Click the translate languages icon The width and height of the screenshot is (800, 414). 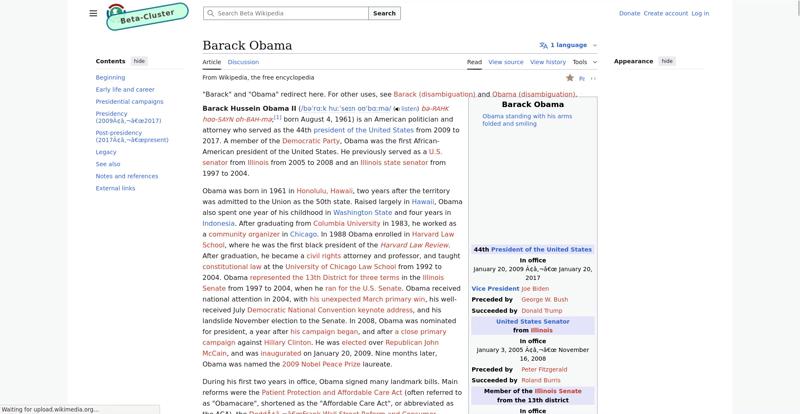coord(544,45)
